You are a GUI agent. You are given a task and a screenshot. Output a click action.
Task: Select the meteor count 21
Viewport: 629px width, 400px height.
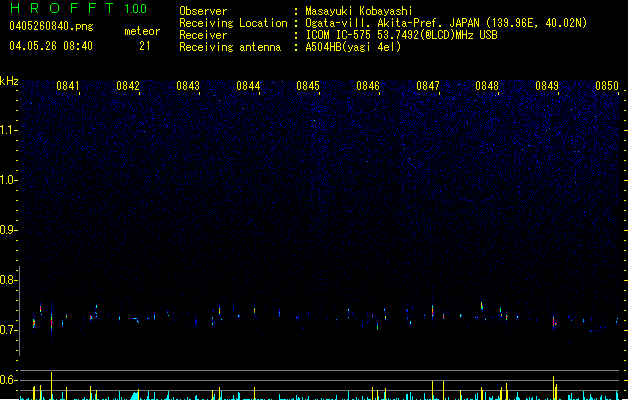[x=145, y=46]
